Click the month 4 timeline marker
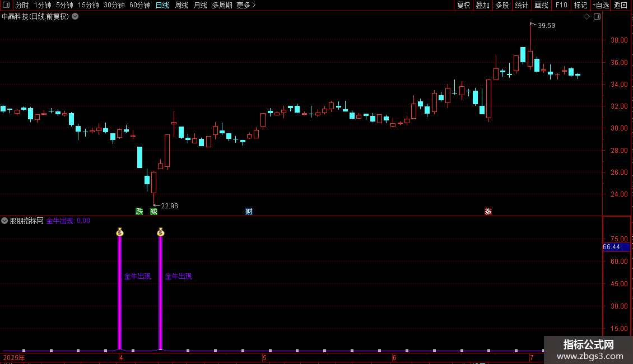The width and height of the screenshot is (633, 364). point(120,358)
